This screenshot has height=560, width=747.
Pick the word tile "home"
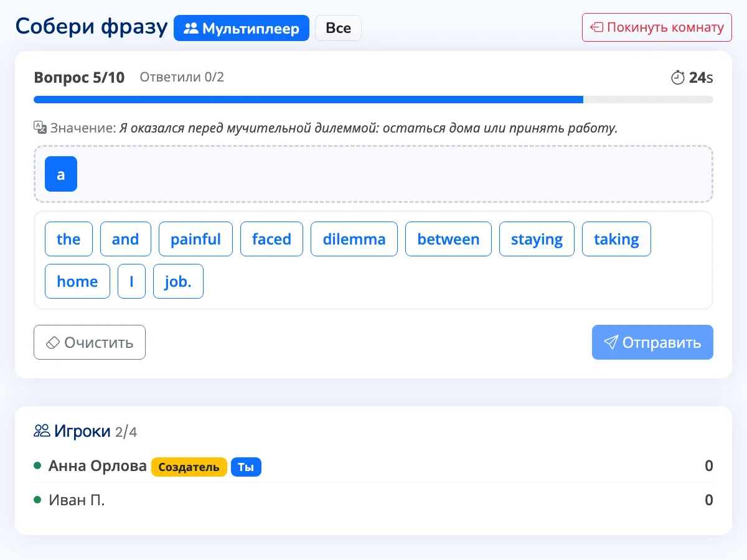(77, 281)
